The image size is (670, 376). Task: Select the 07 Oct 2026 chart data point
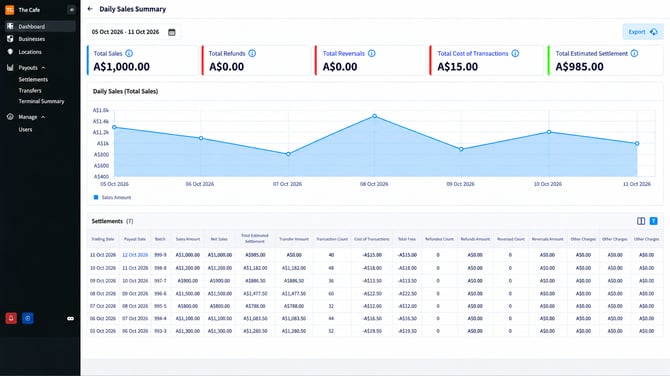click(x=288, y=154)
